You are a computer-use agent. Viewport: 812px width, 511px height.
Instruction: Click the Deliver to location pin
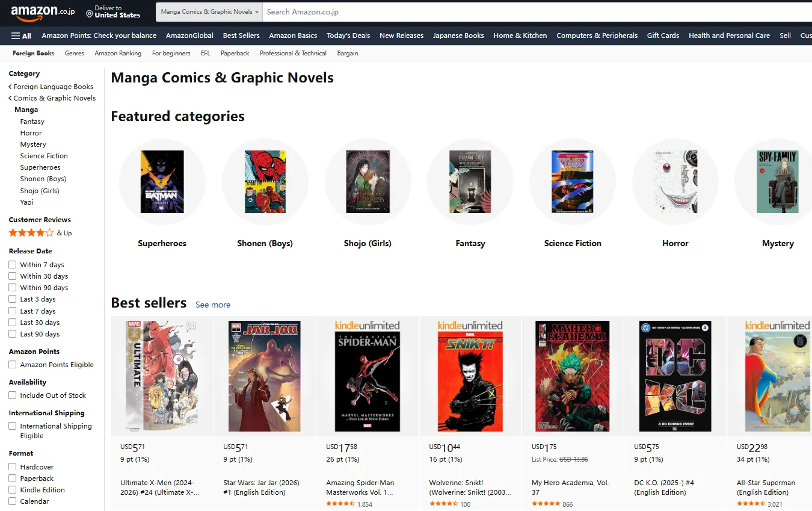[x=89, y=13]
